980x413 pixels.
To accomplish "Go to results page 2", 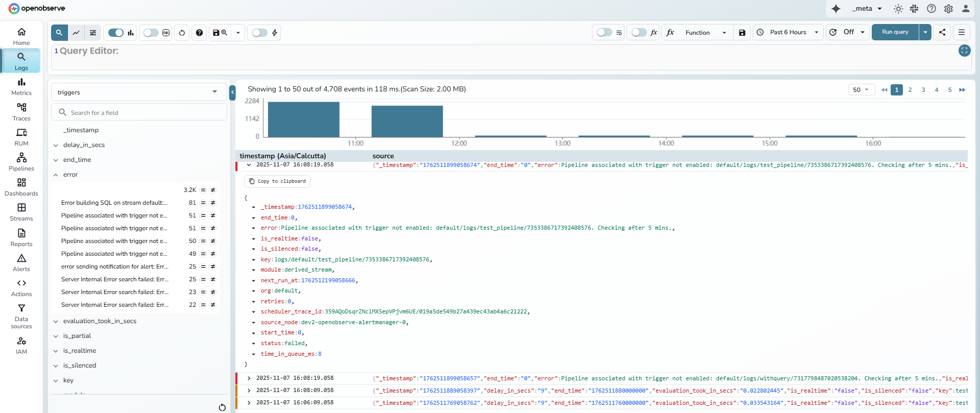I will point(910,90).
